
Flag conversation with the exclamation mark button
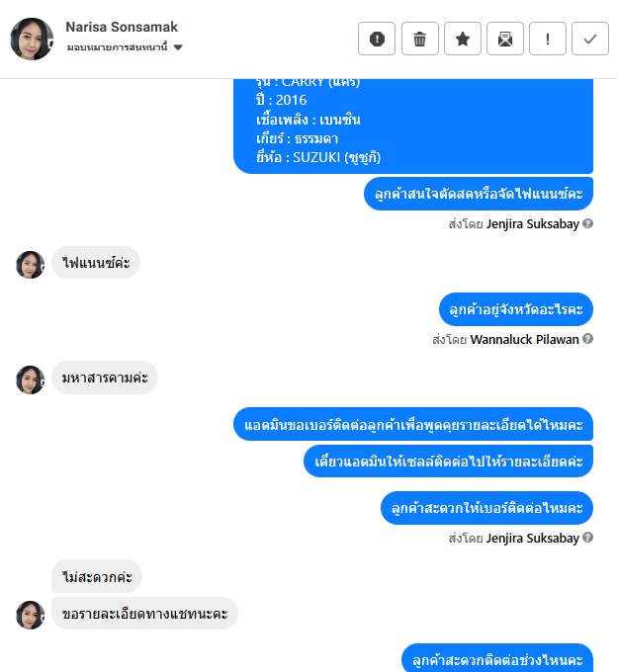pos(548,39)
